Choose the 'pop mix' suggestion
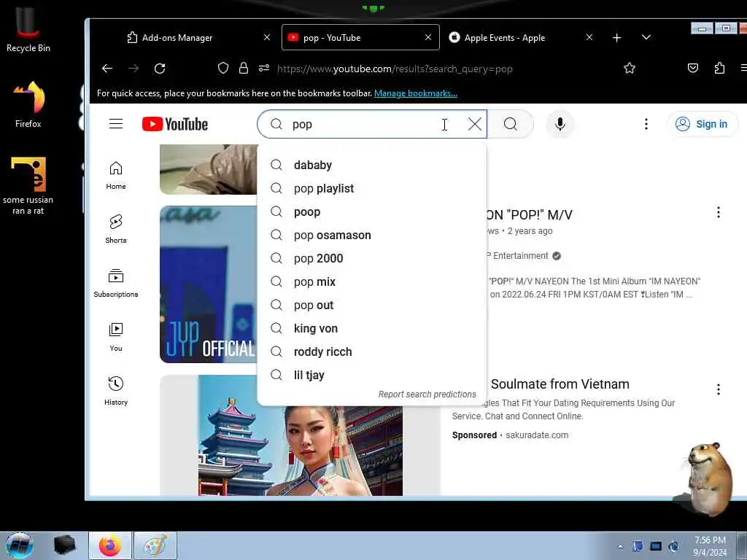The width and height of the screenshot is (747, 560). pos(371,282)
